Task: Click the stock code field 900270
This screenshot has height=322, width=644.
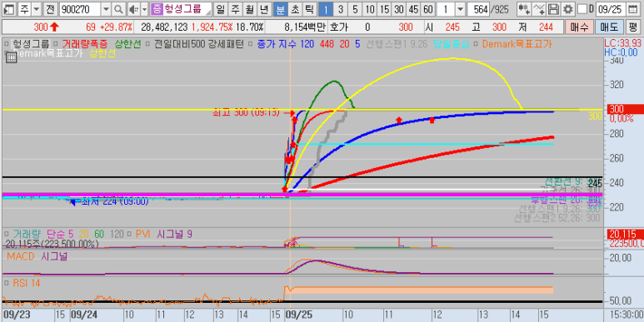Action: pos(80,8)
